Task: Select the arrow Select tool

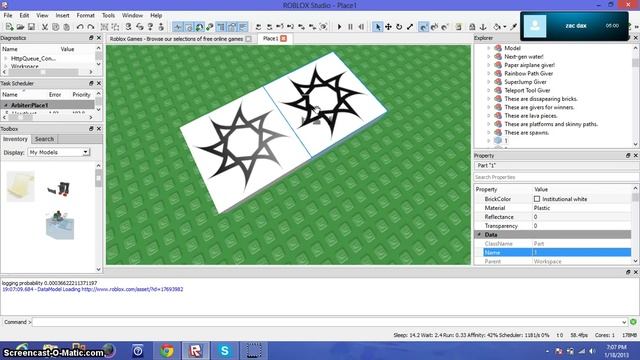Action: [x=378, y=27]
